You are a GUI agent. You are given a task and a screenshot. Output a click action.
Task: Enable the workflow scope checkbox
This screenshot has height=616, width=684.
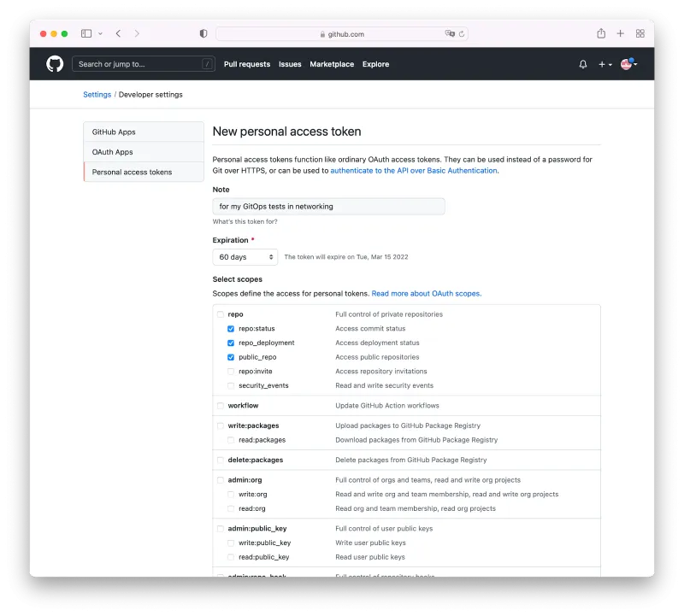pyautogui.click(x=221, y=406)
